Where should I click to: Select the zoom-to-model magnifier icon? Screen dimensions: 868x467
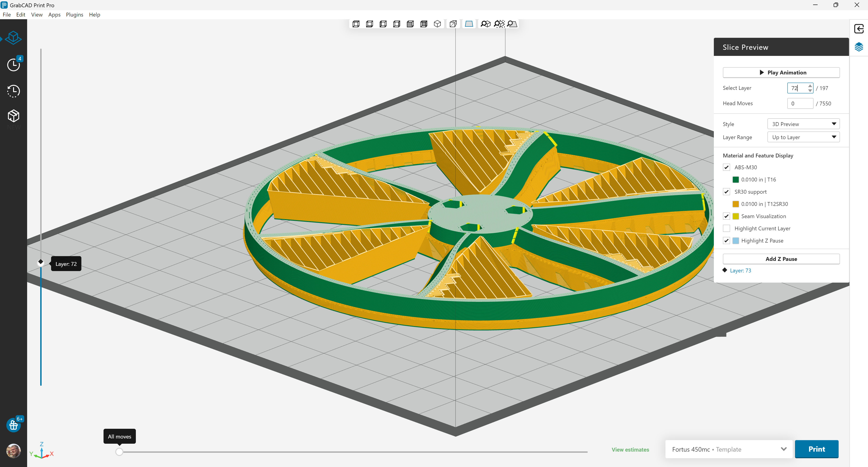pyautogui.click(x=485, y=24)
